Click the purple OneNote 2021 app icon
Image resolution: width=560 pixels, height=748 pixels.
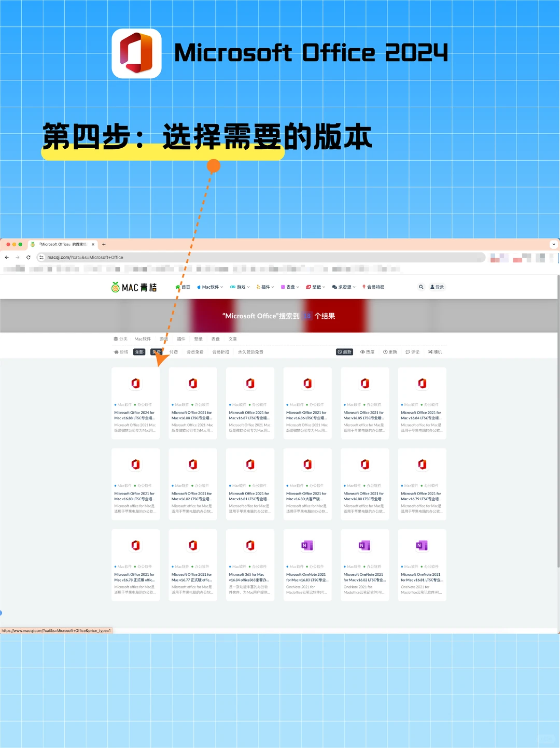307,545
